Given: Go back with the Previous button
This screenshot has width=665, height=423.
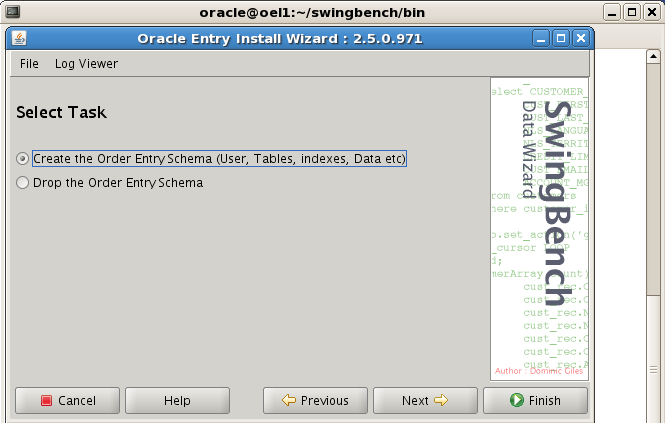Looking at the screenshot, I should pyautogui.click(x=315, y=401).
